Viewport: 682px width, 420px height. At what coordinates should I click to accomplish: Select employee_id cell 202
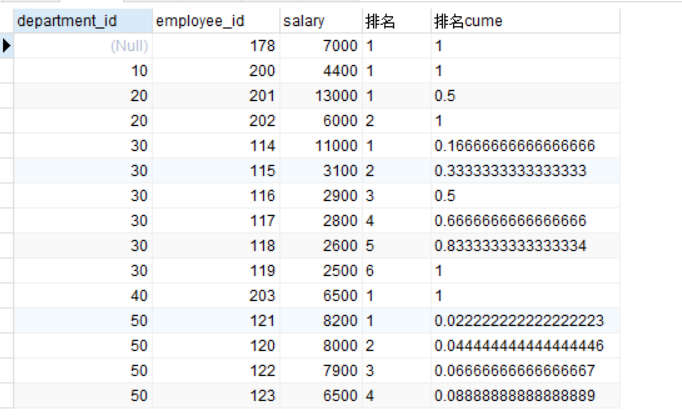pyautogui.click(x=216, y=121)
